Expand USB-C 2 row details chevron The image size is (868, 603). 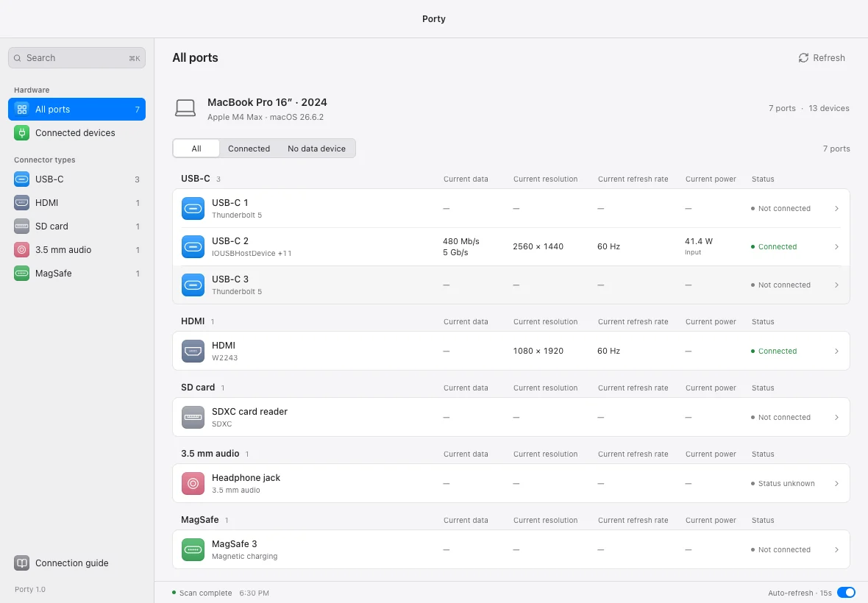pos(836,247)
